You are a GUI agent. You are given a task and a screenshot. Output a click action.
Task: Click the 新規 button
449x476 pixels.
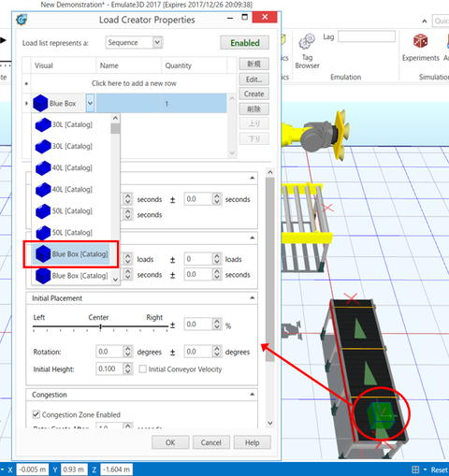(x=253, y=64)
